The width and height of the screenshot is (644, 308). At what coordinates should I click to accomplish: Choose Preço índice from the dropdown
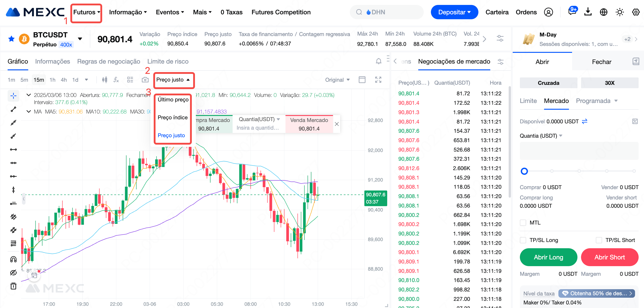[x=173, y=118]
